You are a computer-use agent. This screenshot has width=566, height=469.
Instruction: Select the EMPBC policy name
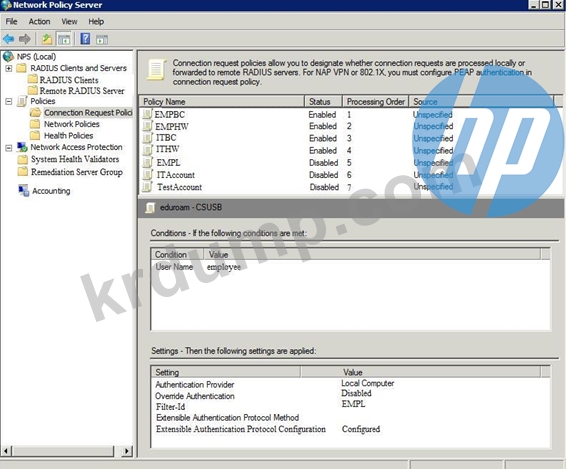click(x=170, y=114)
